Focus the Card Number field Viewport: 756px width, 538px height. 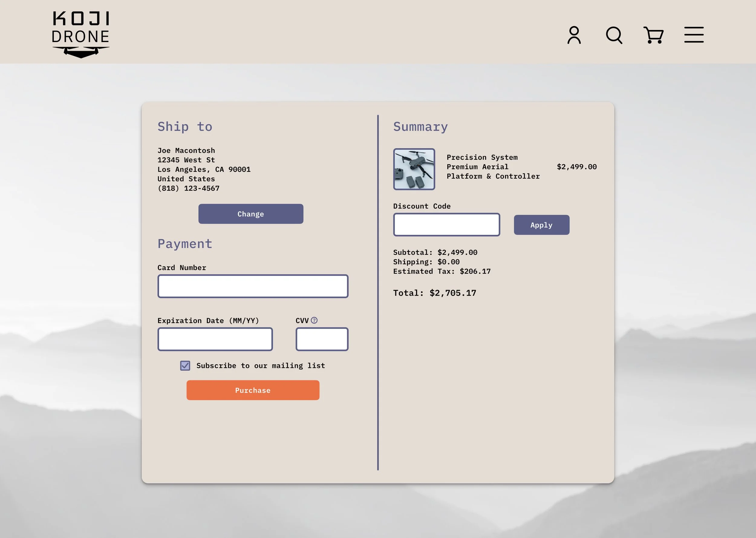253,286
